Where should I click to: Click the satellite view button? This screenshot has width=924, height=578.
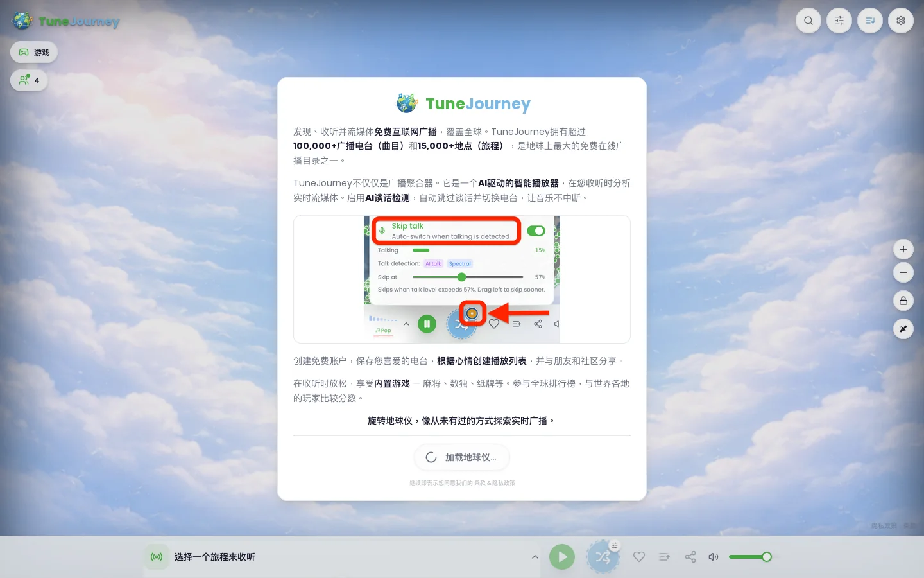(x=903, y=329)
